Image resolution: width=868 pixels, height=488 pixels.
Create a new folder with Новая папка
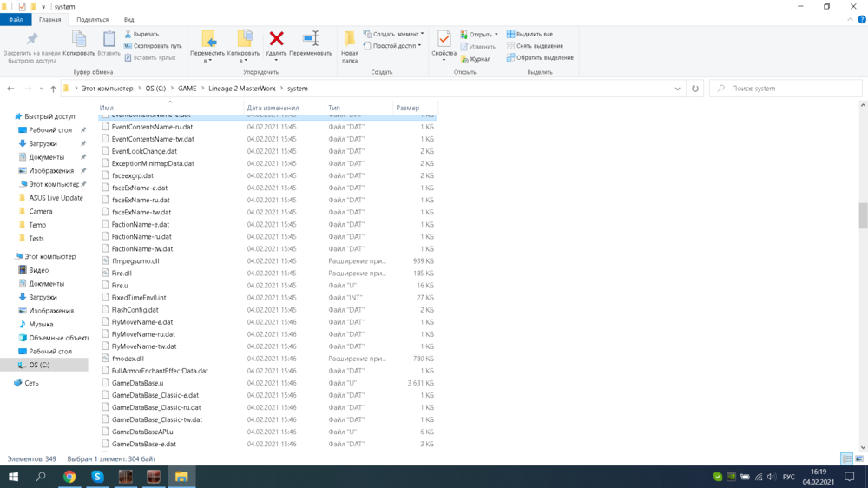(x=350, y=45)
